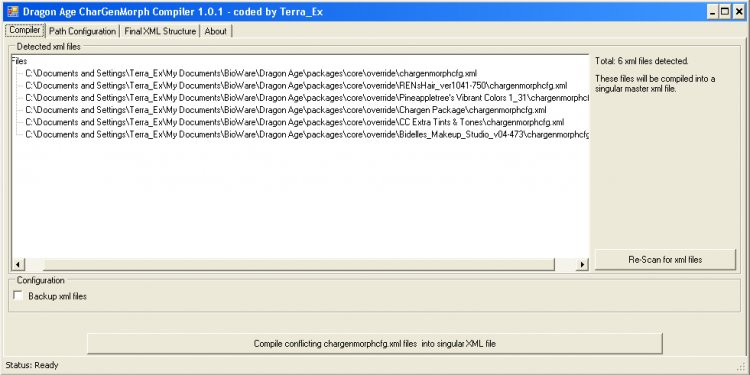Image resolution: width=750 pixels, height=375 pixels.
Task: Switch to the Path Configuration tab
Action: click(x=82, y=31)
